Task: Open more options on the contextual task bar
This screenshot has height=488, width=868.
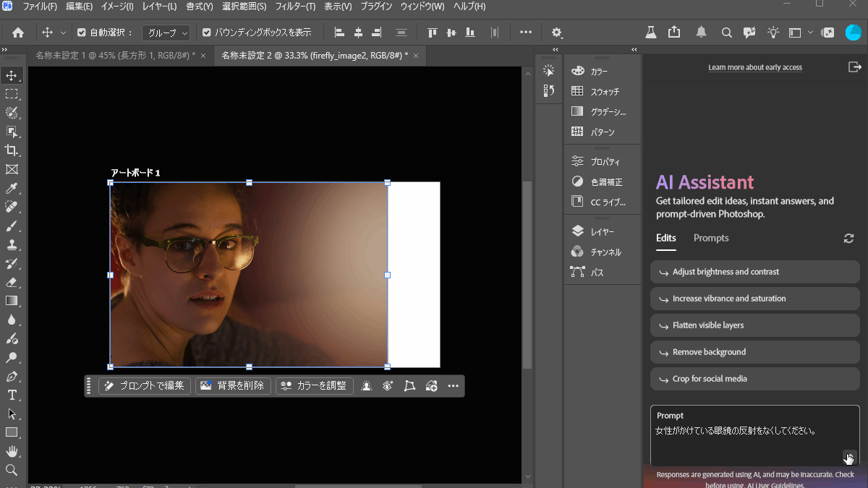Action: coord(454,386)
